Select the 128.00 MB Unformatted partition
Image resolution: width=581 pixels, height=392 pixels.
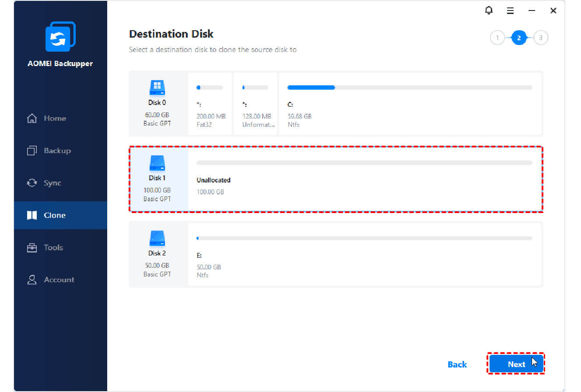tap(255, 104)
